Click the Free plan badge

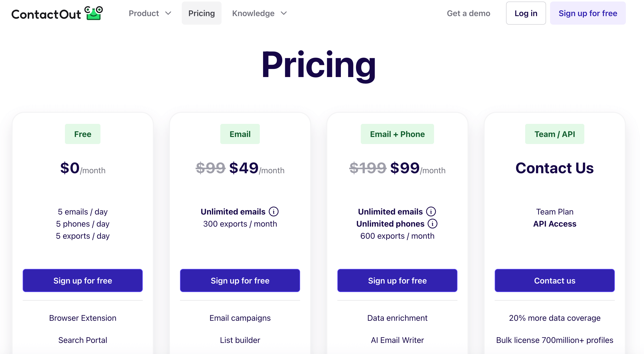[x=83, y=134]
